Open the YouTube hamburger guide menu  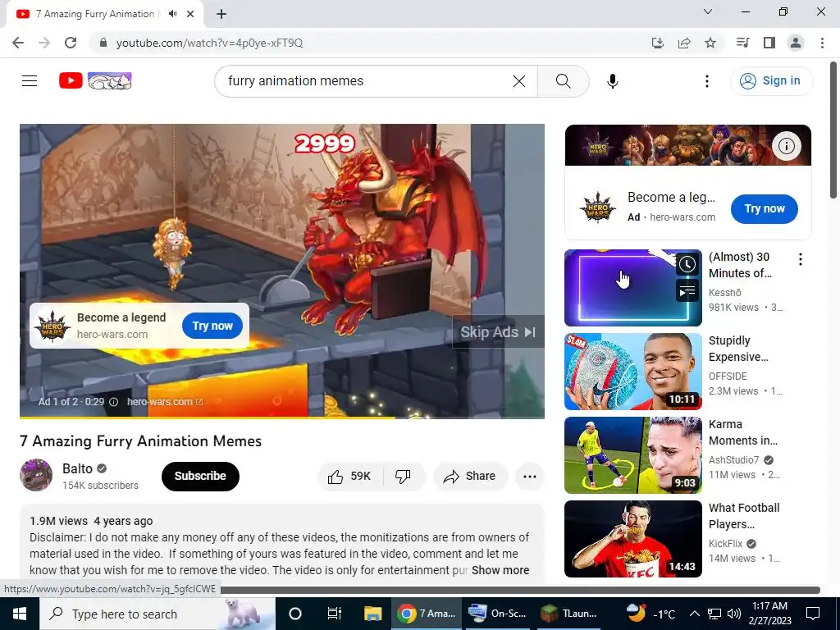[x=30, y=81]
